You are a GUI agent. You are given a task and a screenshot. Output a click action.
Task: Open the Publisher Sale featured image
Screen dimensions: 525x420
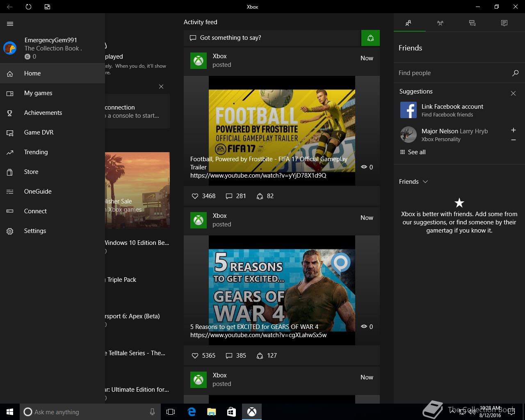coord(137,190)
